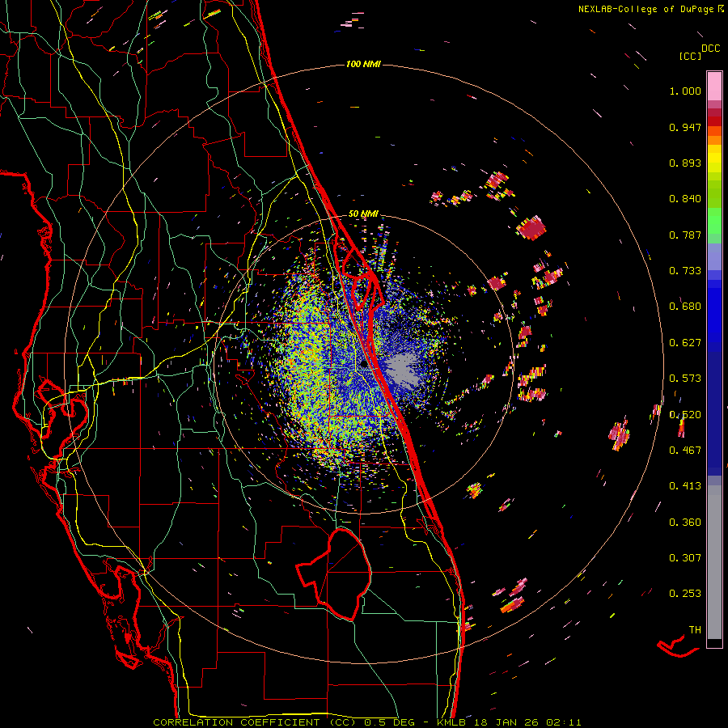Viewport: 728px width, 728px height.
Task: Pick the green segment of the color bar
Action: 714,221
